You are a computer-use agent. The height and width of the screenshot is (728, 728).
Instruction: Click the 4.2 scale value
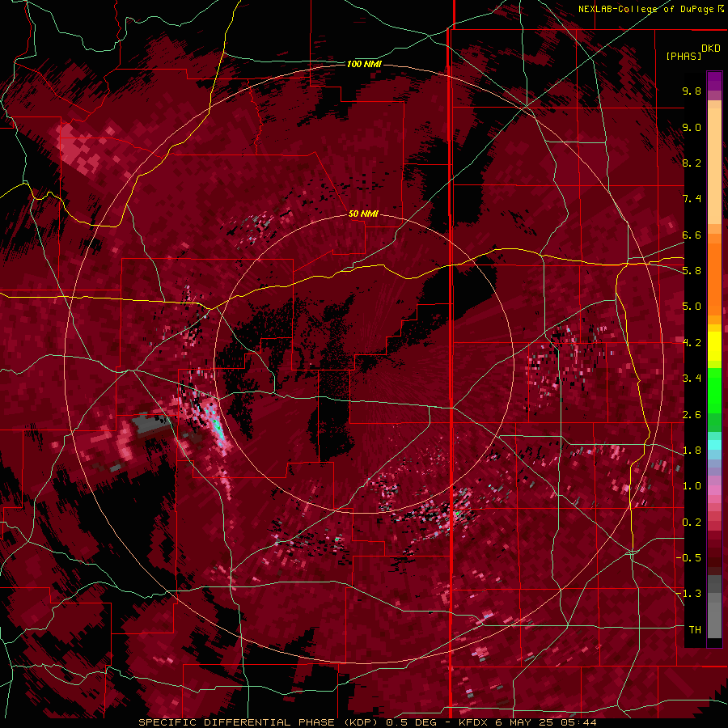tap(692, 343)
